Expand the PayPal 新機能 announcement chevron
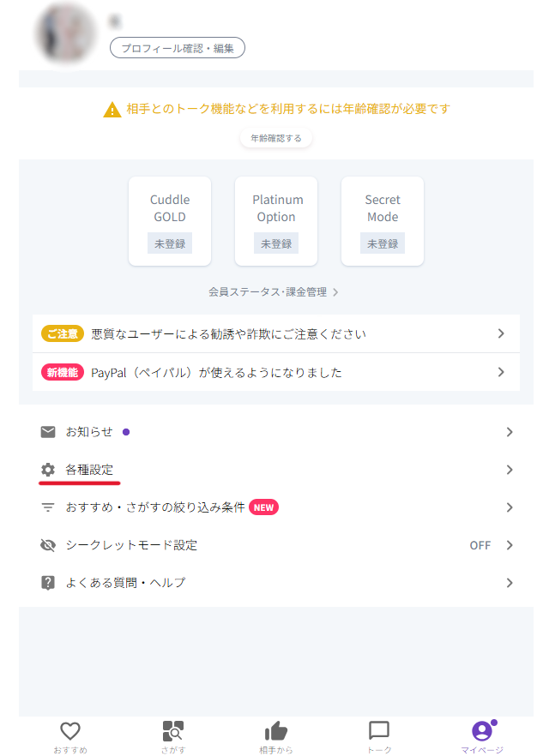 501,372
